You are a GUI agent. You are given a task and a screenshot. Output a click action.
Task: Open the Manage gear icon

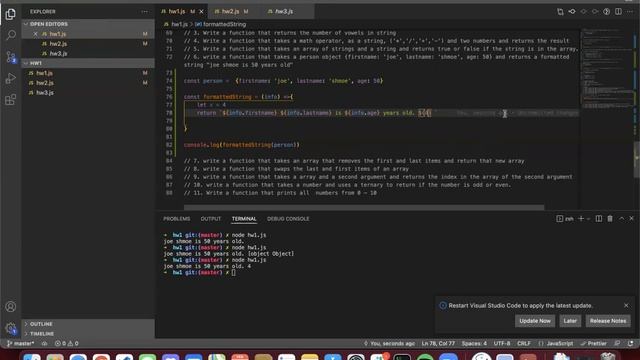click(11, 328)
